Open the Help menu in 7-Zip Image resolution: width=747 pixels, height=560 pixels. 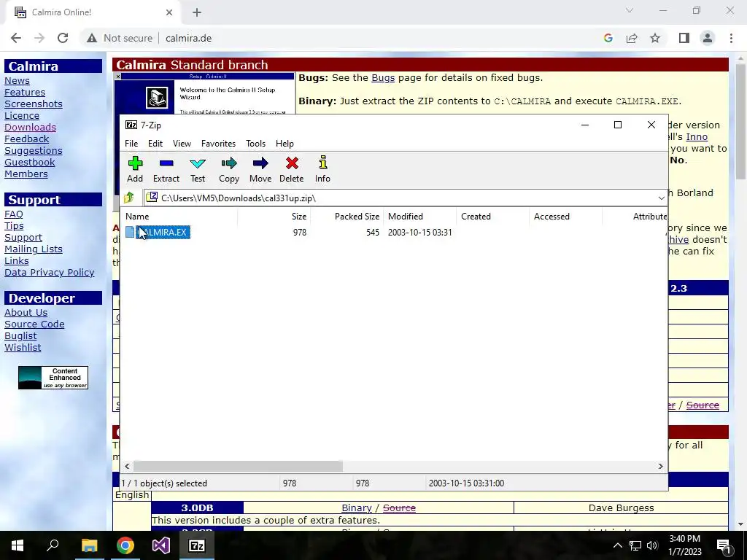285,144
